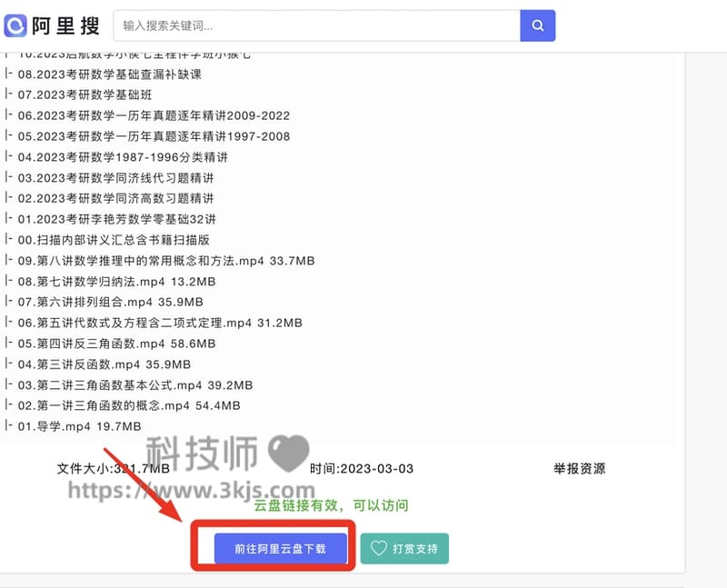The height and width of the screenshot is (588, 727).
Task: Click the heart icon in 打赏支持
Action: tap(378, 549)
